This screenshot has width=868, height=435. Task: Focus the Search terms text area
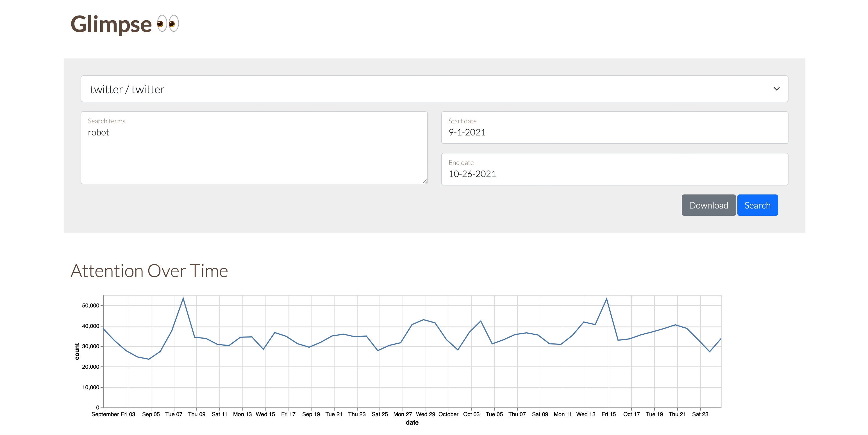pyautogui.click(x=254, y=148)
